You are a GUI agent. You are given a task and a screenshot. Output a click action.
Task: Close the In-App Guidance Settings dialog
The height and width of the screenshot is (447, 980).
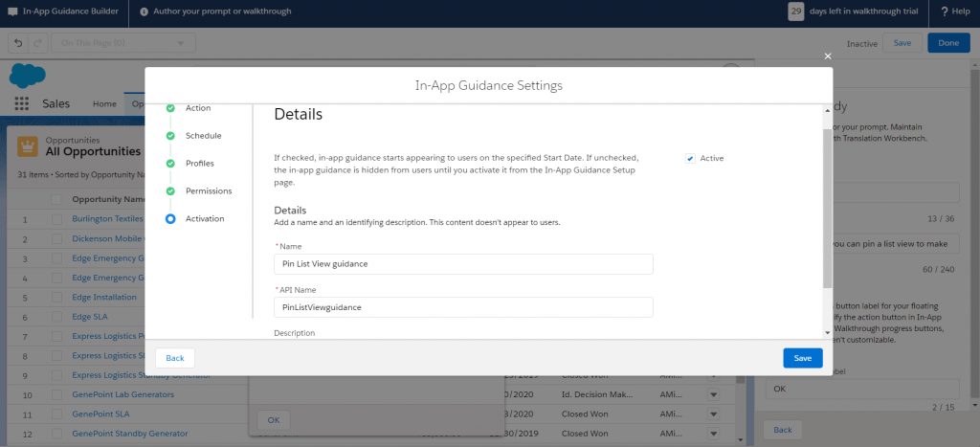point(828,56)
